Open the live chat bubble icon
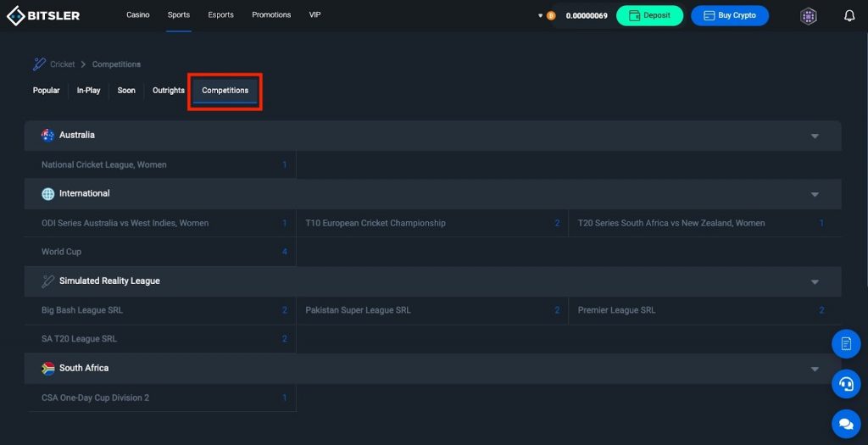The width and height of the screenshot is (868, 445). coord(846,421)
